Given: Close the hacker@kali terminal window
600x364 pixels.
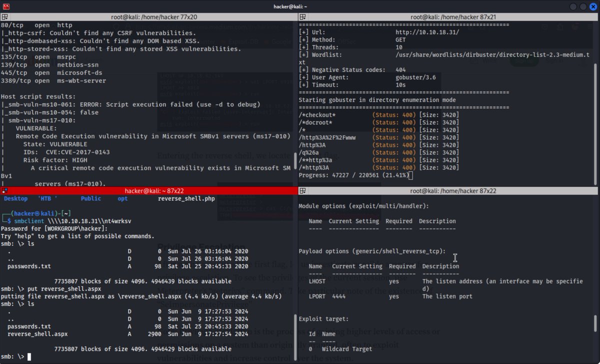Looking at the screenshot, I should pos(593,6).
